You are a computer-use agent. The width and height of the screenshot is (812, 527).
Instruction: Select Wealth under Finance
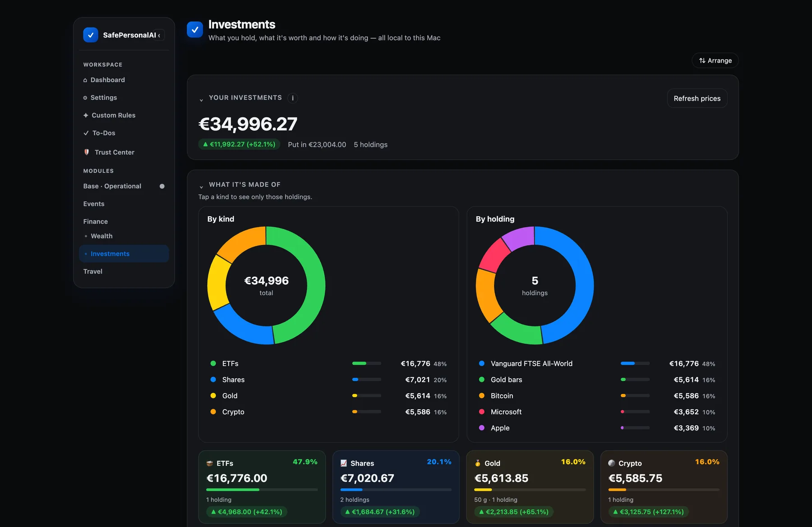[124, 236]
